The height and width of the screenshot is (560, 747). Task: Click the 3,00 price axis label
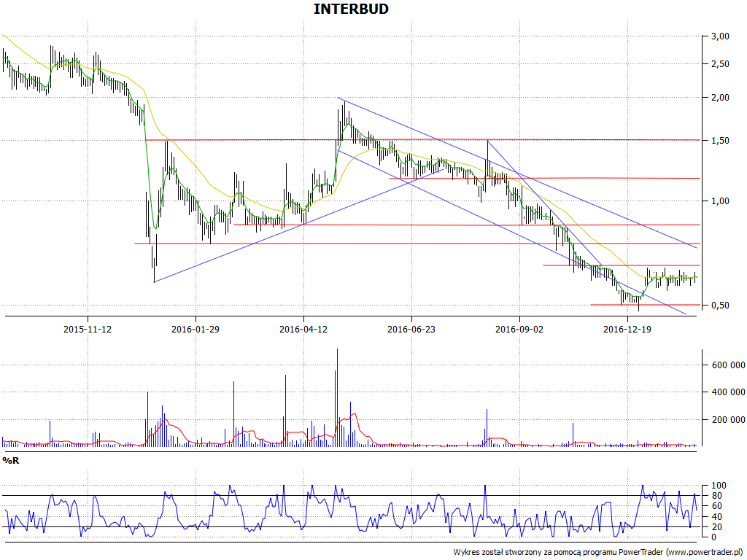click(720, 36)
